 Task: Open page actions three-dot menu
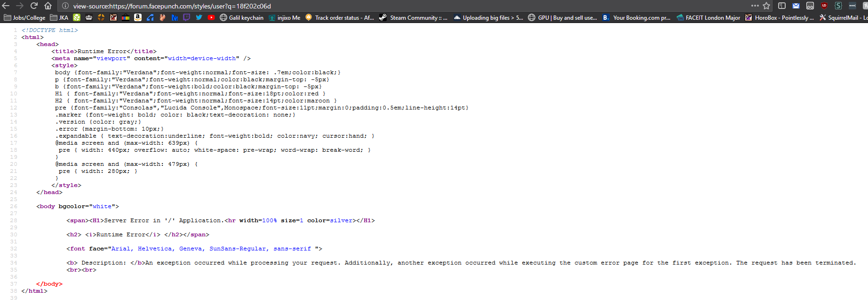755,6
